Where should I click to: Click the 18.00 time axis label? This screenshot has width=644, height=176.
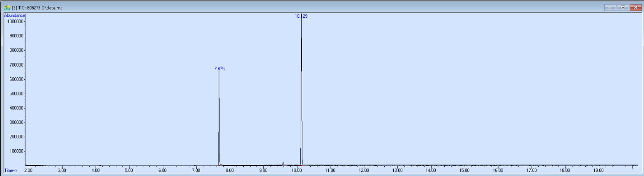[565, 170]
